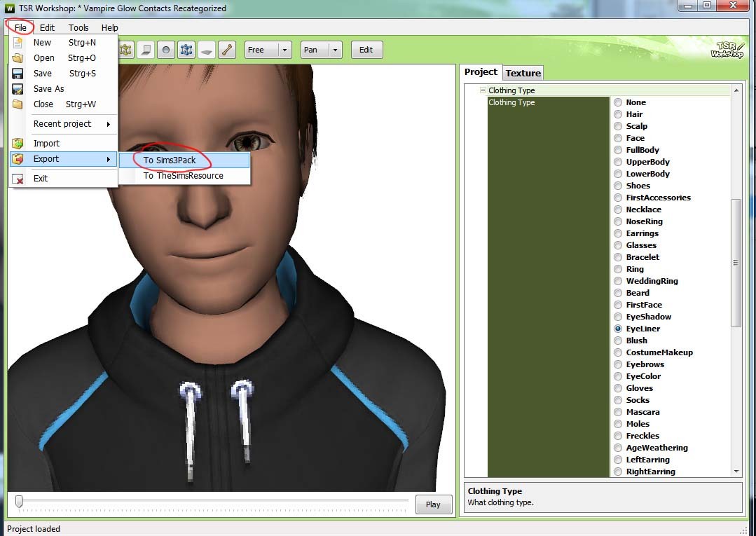Select the WeddingRing radio button
Image resolution: width=756 pixels, height=536 pixels.
tap(618, 281)
